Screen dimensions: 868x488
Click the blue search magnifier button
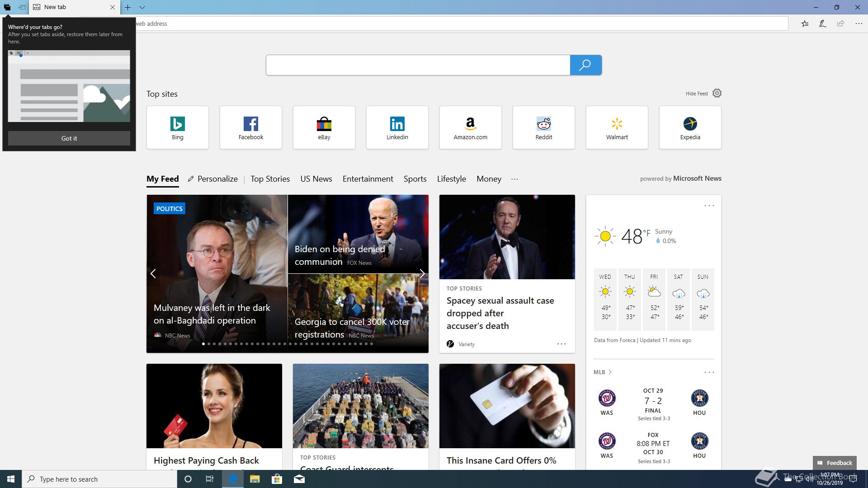point(585,65)
